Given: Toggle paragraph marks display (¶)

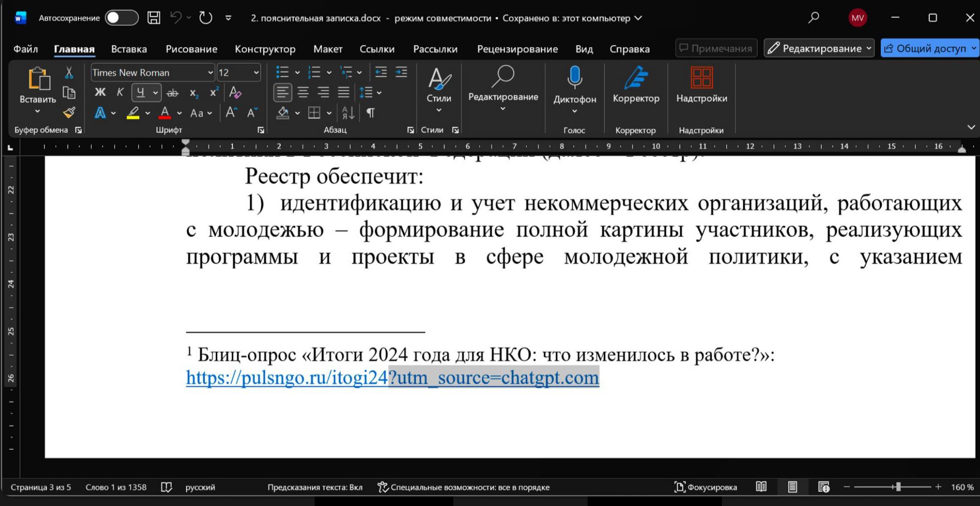Looking at the screenshot, I should coord(371,113).
